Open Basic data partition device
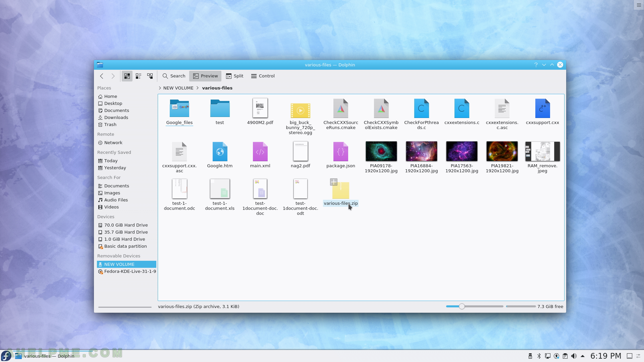Image resolution: width=644 pixels, height=362 pixels. tap(127, 246)
